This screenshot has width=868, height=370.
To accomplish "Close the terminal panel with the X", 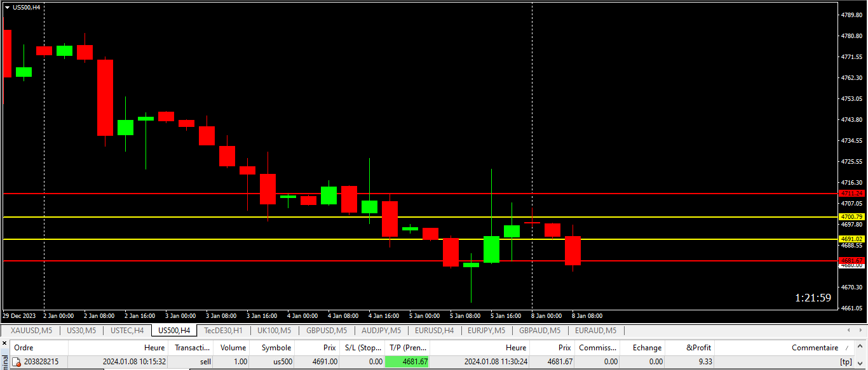I will (4, 343).
